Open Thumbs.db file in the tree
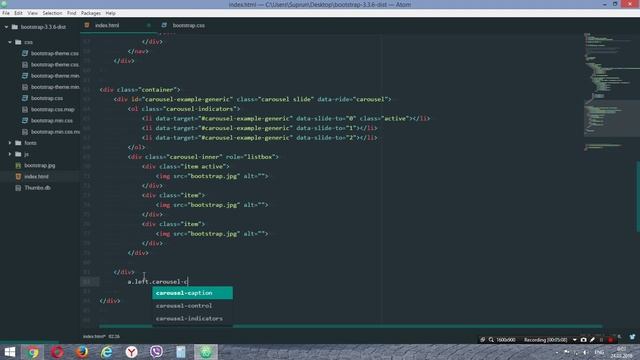Viewport: 640px width, 360px height. tap(37, 188)
